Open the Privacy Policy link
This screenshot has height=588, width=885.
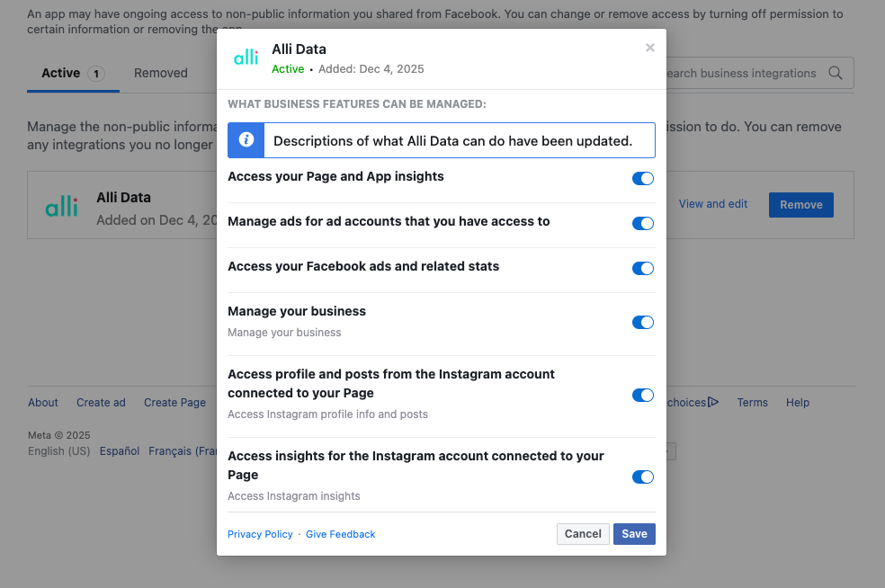tap(260, 535)
